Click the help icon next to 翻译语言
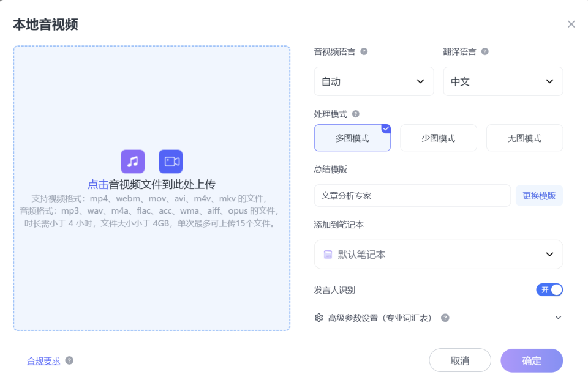The width and height of the screenshot is (588, 391). (x=484, y=51)
